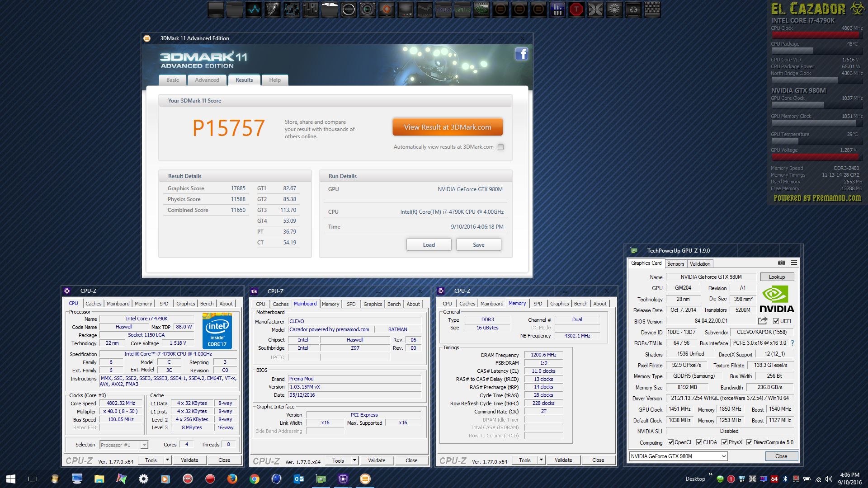Open Nero from the taskbar
868x488 pixels.
pos(188,479)
